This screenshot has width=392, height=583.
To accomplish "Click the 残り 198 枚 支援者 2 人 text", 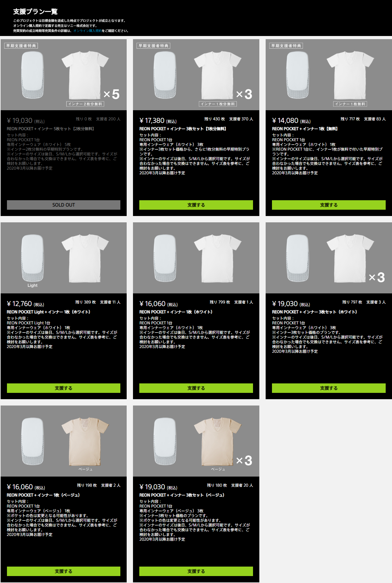I will pyautogui.click(x=99, y=485).
